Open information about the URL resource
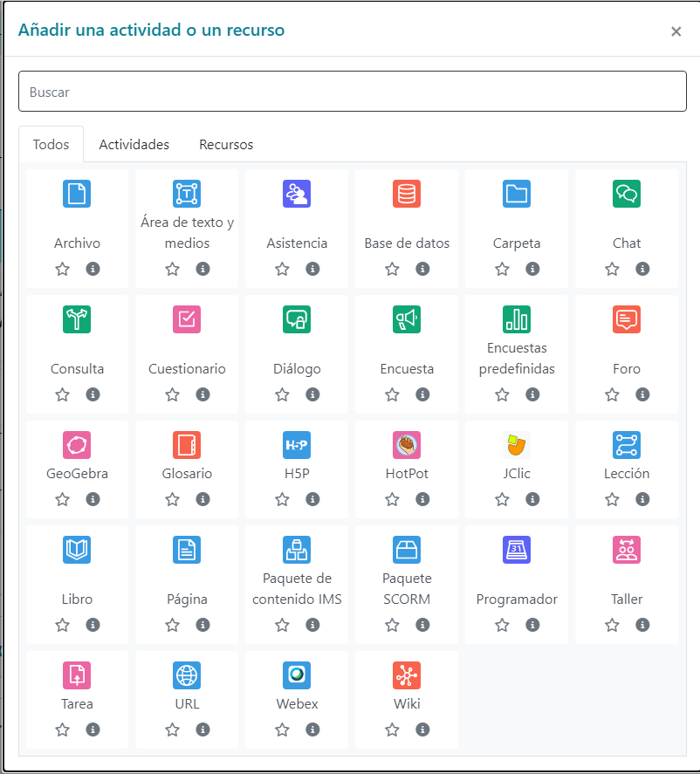 tap(202, 729)
